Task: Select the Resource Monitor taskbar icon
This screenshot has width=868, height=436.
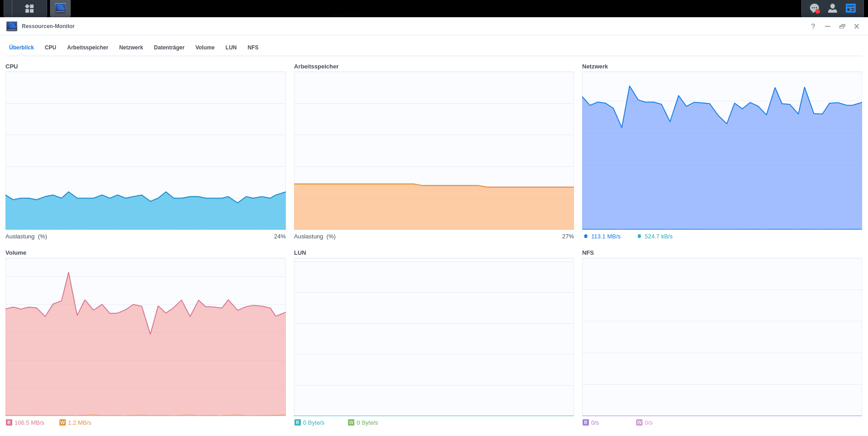Action: pos(60,8)
